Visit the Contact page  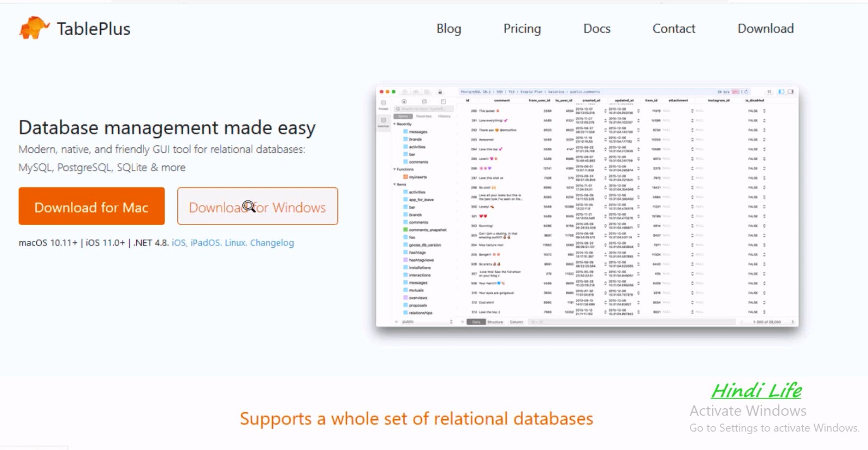[674, 29]
